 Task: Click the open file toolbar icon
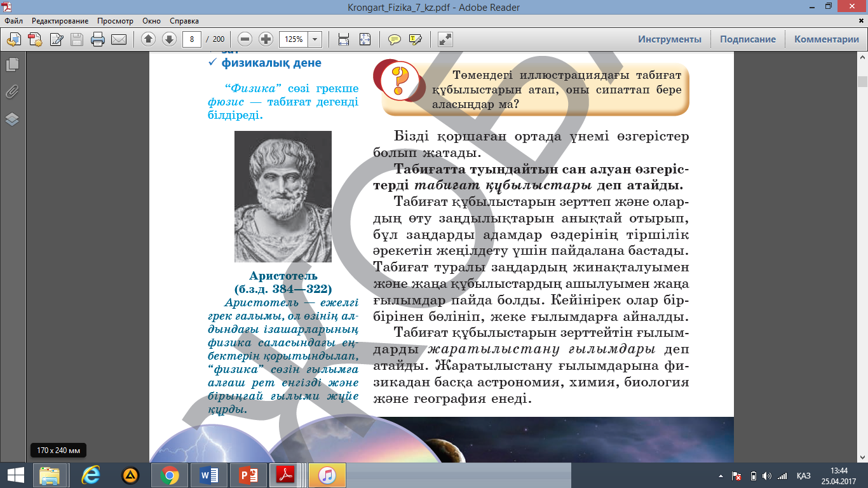click(x=13, y=39)
